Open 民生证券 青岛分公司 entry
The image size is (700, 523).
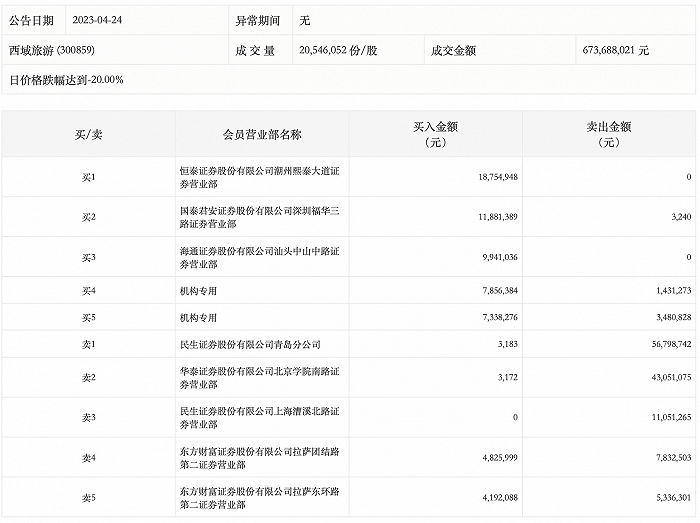tap(250, 344)
